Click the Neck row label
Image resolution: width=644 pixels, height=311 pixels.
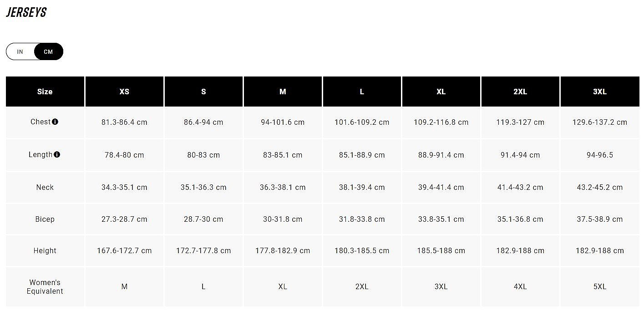click(45, 187)
